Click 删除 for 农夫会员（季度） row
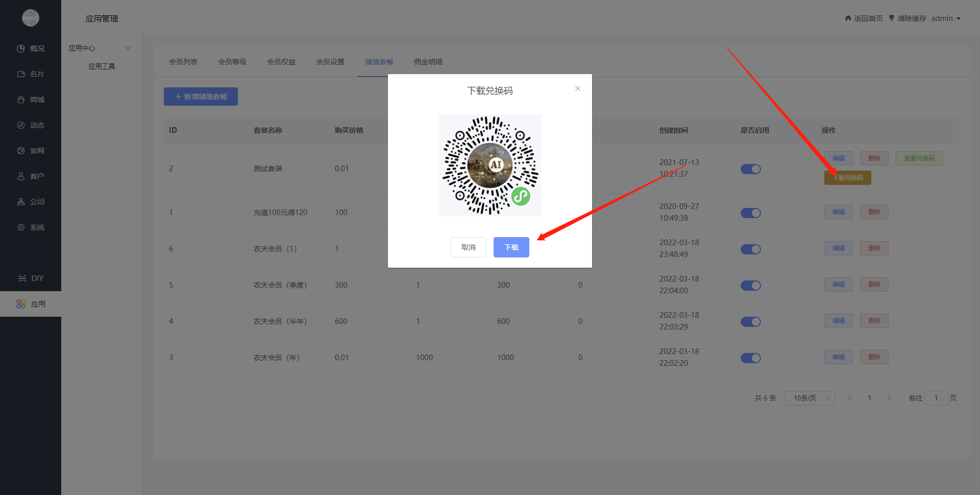The height and width of the screenshot is (495, 980). (874, 285)
